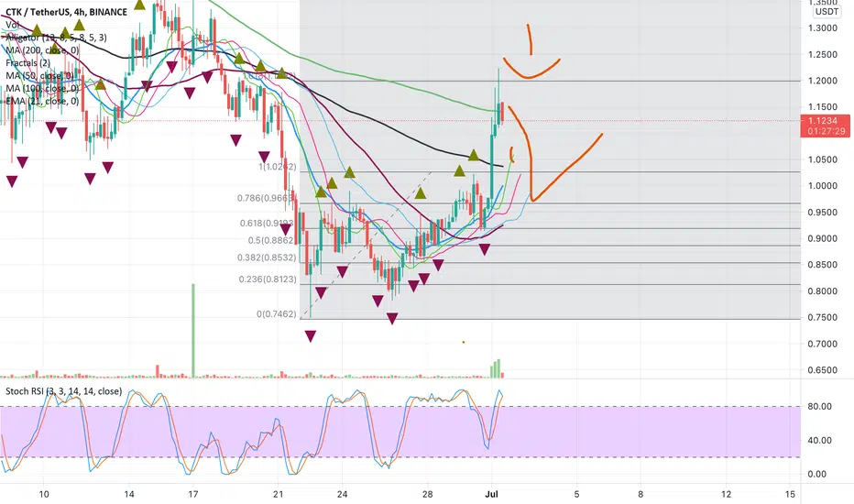Click the MA (200, close, 0) legend
The height and width of the screenshot is (504, 854).
click(x=42, y=50)
